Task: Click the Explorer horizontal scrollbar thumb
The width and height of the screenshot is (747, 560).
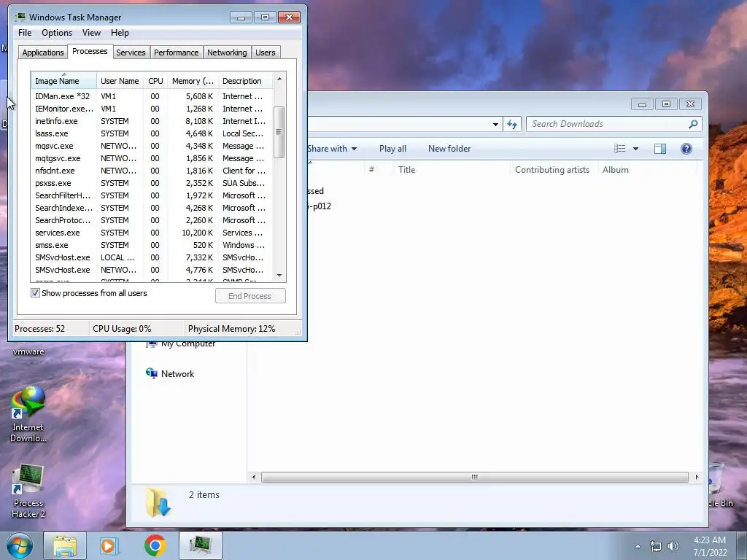Action: 474,477
